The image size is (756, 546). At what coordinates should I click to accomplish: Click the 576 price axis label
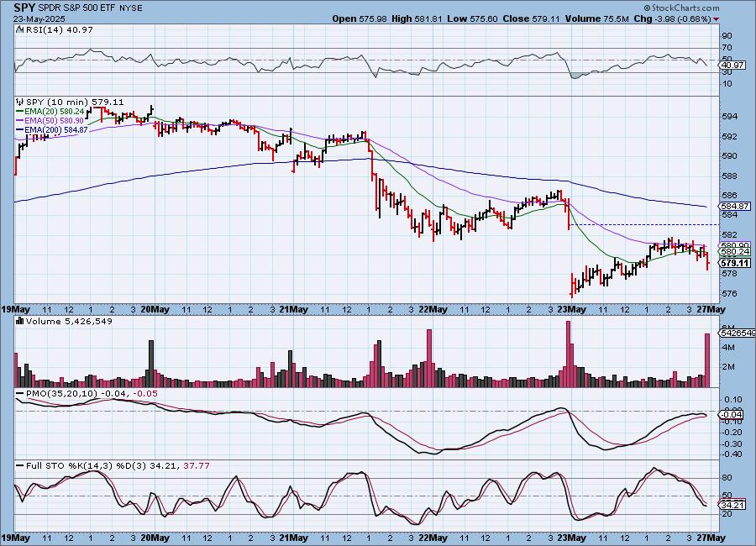point(730,293)
